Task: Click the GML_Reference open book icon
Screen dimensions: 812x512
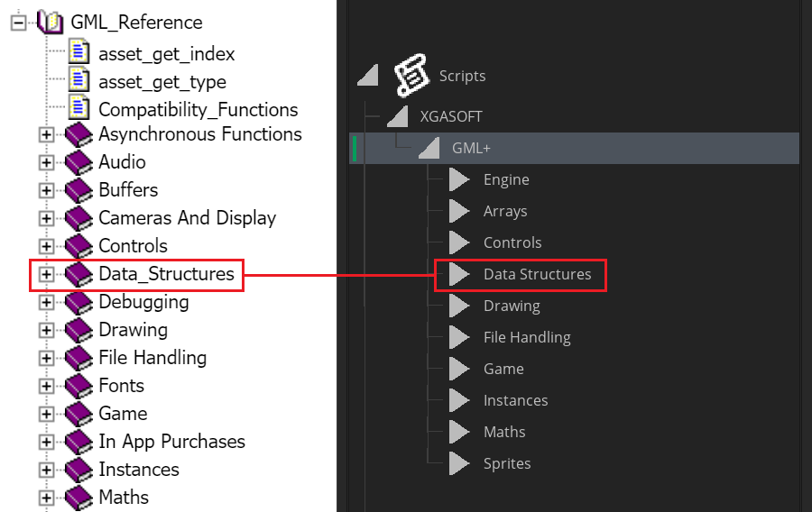Action: 51,23
